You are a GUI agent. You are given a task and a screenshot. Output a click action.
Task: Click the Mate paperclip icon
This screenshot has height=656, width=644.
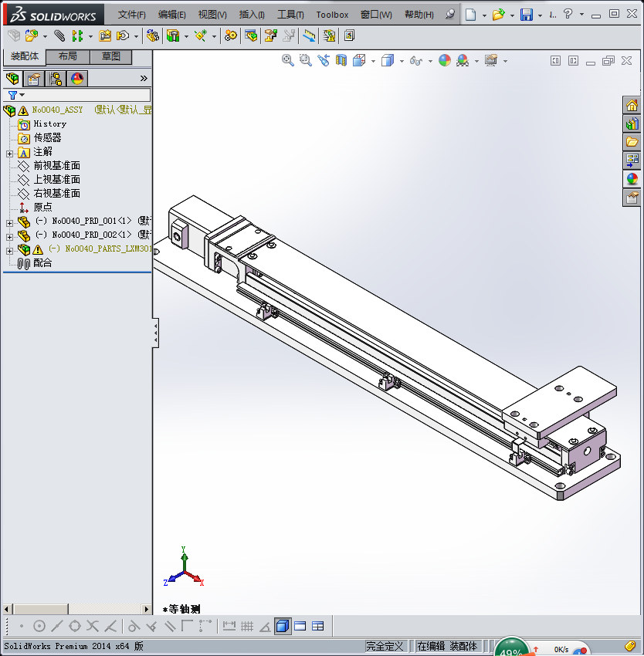[59, 36]
